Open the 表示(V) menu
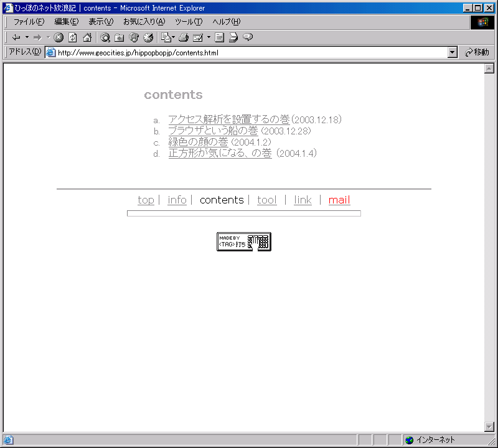This screenshot has width=498, height=448. pos(101,22)
